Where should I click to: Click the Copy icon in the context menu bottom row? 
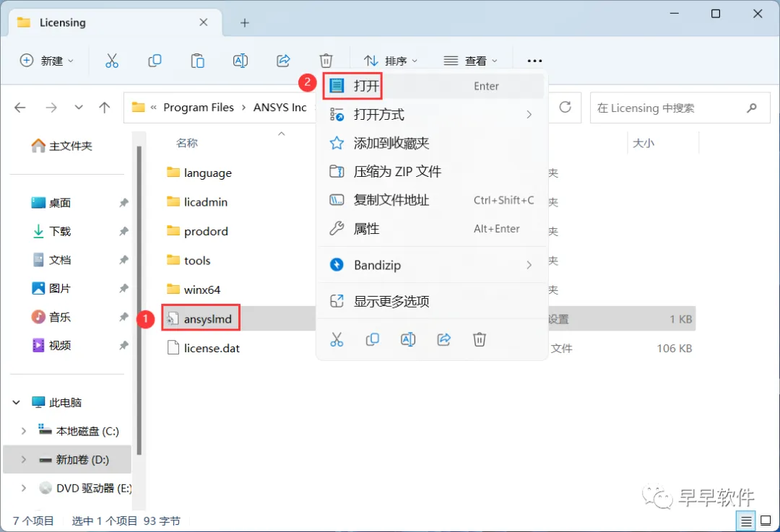(372, 339)
